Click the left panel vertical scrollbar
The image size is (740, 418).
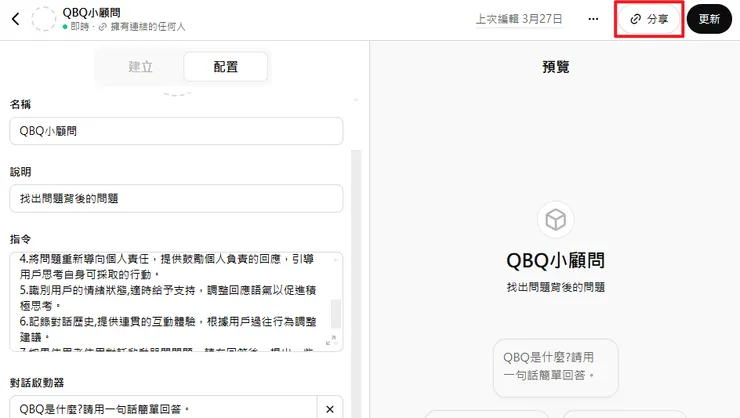[x=356, y=283]
